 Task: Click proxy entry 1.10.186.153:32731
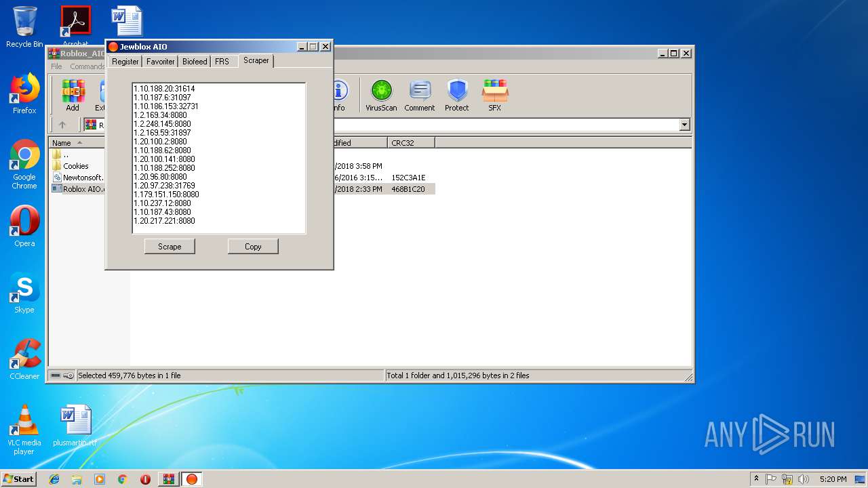pyautogui.click(x=166, y=106)
